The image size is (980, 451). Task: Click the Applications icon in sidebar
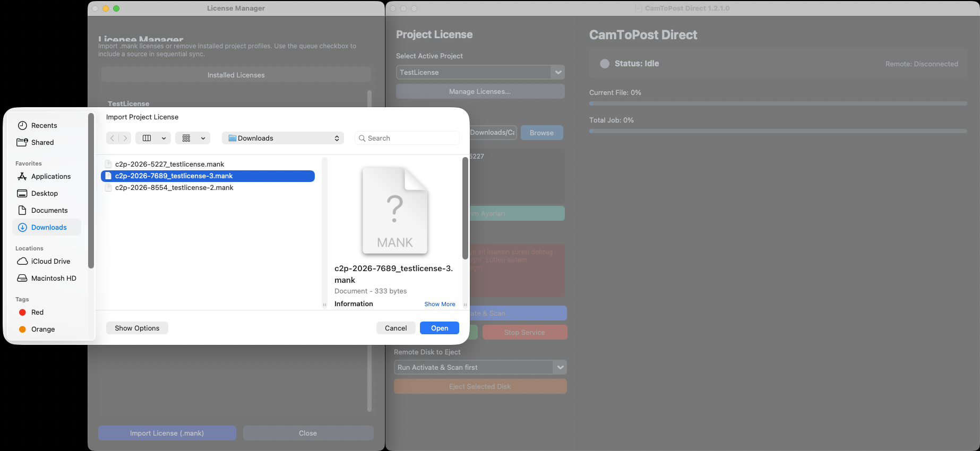(x=22, y=176)
